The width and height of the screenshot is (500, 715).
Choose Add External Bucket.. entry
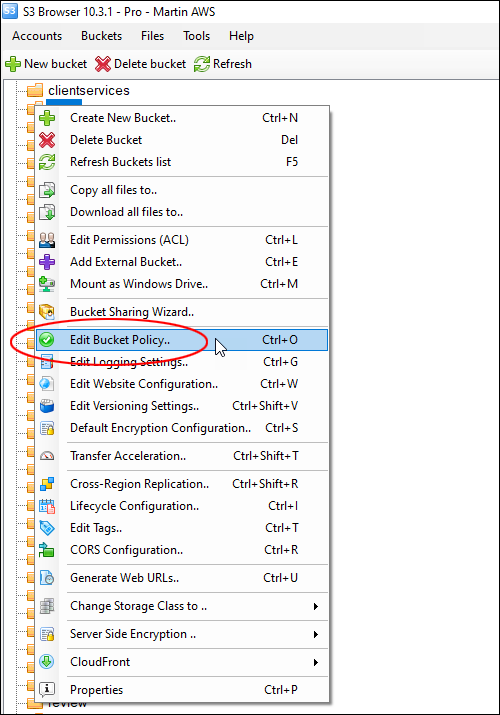coord(182,262)
